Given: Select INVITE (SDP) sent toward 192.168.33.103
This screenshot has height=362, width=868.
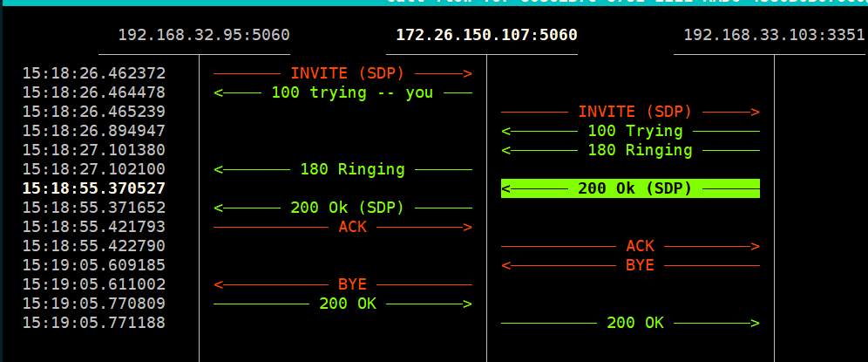Looking at the screenshot, I should [x=634, y=112].
